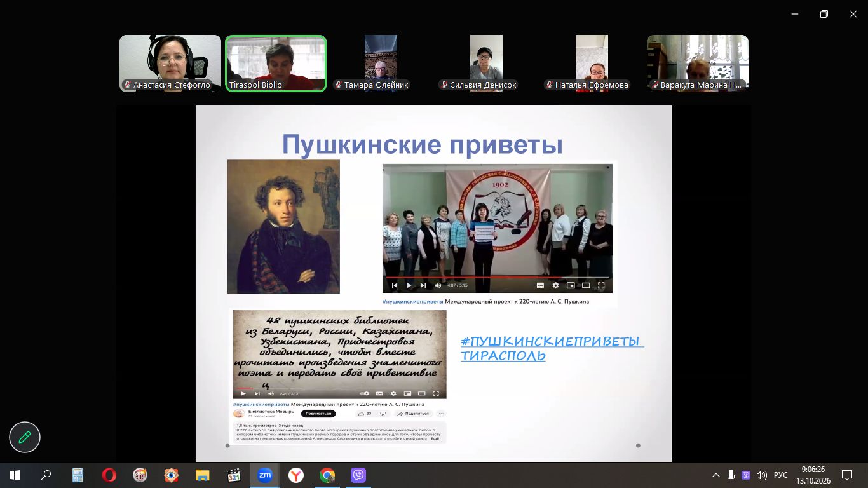The height and width of the screenshot is (488, 868).
Task: Click the Поделиться button under the video
Action: pos(414,414)
